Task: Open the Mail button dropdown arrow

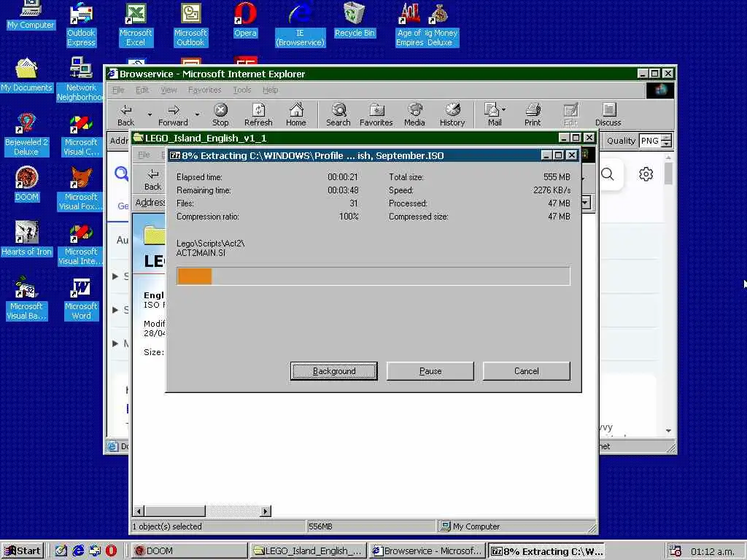Action: tap(503, 109)
